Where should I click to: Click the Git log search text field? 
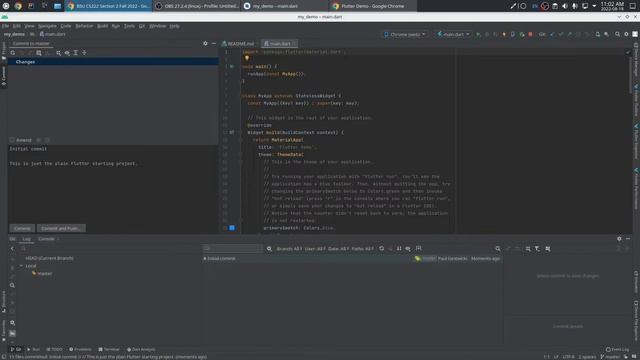click(x=233, y=249)
